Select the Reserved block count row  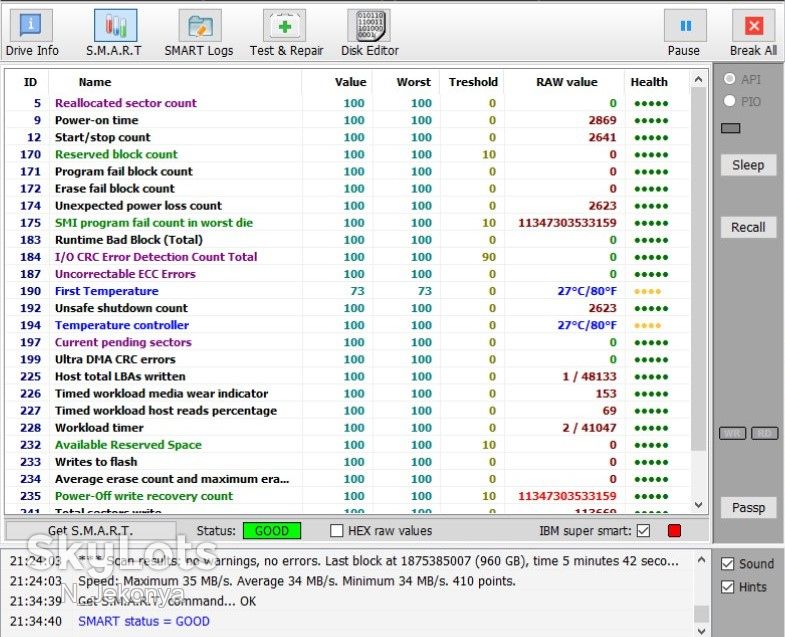pyautogui.click(x=348, y=154)
